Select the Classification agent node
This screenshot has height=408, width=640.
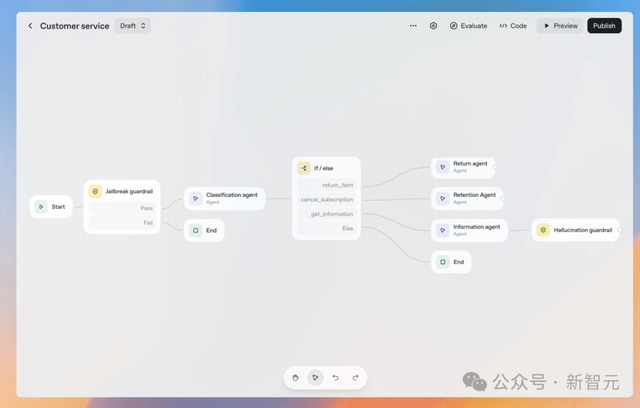pos(224,199)
